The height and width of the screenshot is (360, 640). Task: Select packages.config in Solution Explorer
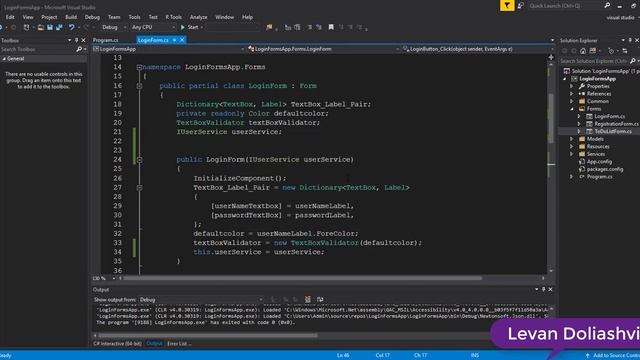(605, 169)
